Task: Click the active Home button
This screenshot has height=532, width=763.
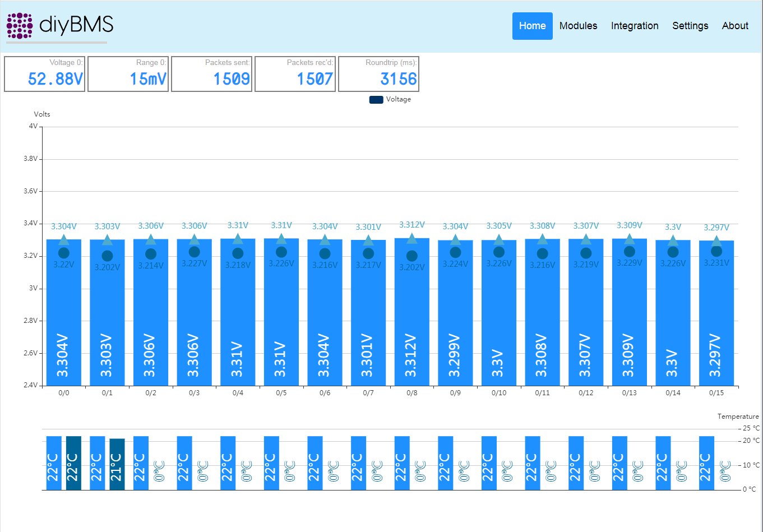Action: click(x=533, y=26)
